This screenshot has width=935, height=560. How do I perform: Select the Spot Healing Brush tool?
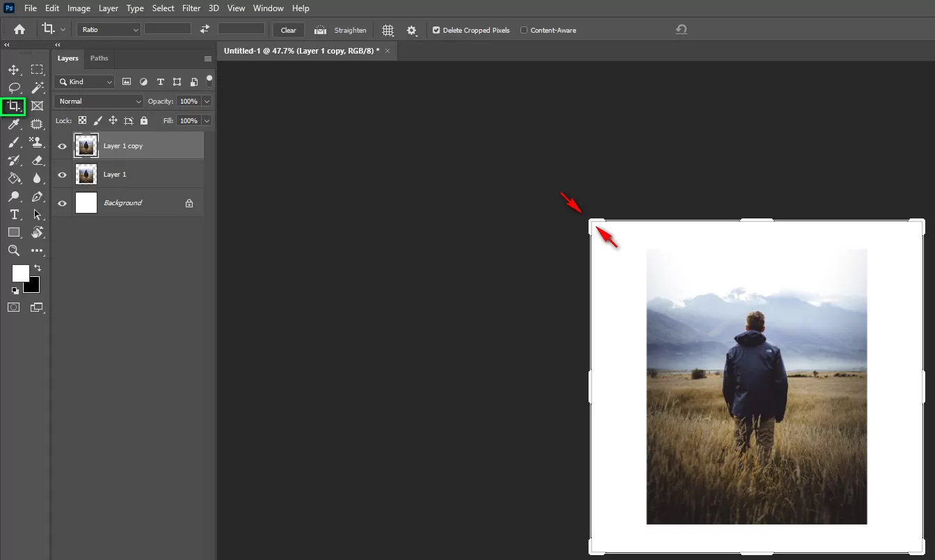(x=37, y=124)
